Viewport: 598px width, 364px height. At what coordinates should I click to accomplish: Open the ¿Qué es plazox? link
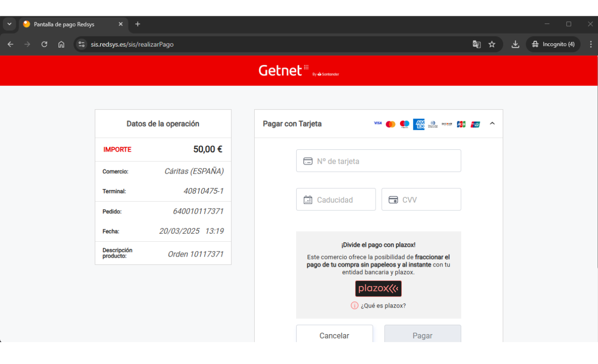(x=383, y=306)
